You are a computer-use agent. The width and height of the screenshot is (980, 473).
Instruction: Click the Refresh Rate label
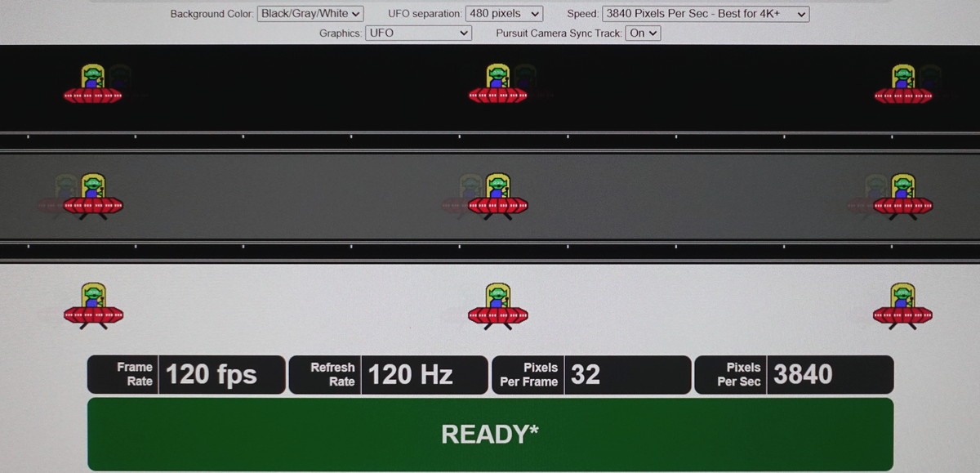332,374
